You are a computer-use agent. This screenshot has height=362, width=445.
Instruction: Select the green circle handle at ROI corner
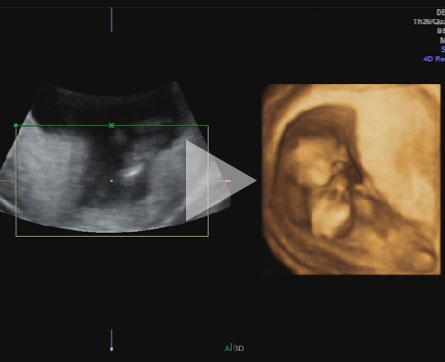(x=16, y=125)
